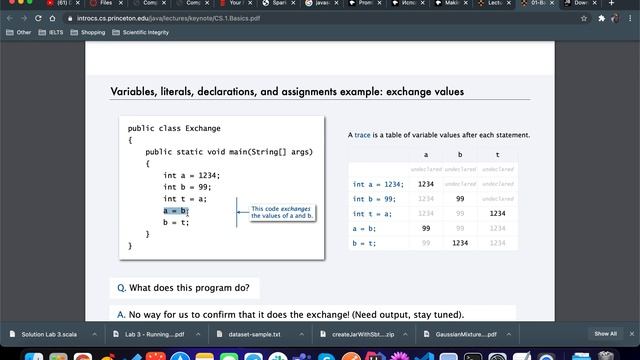640x360 pixels.
Task: Click the highlighted 'a = b;' code line
Action: [176, 211]
